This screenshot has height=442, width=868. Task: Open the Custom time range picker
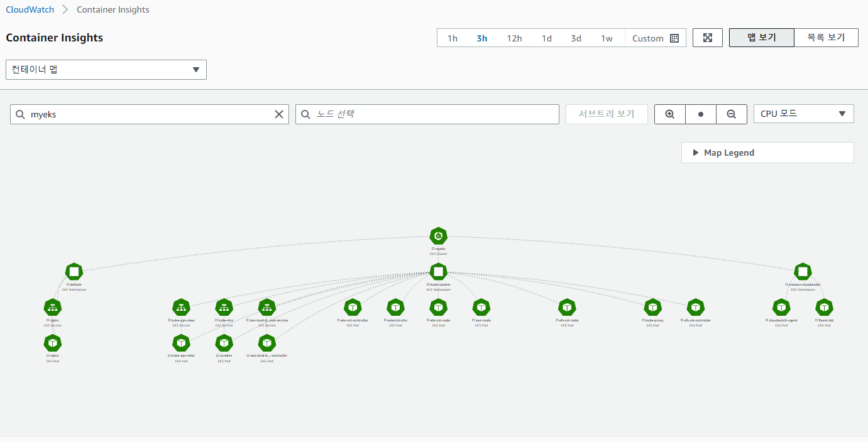(x=656, y=38)
